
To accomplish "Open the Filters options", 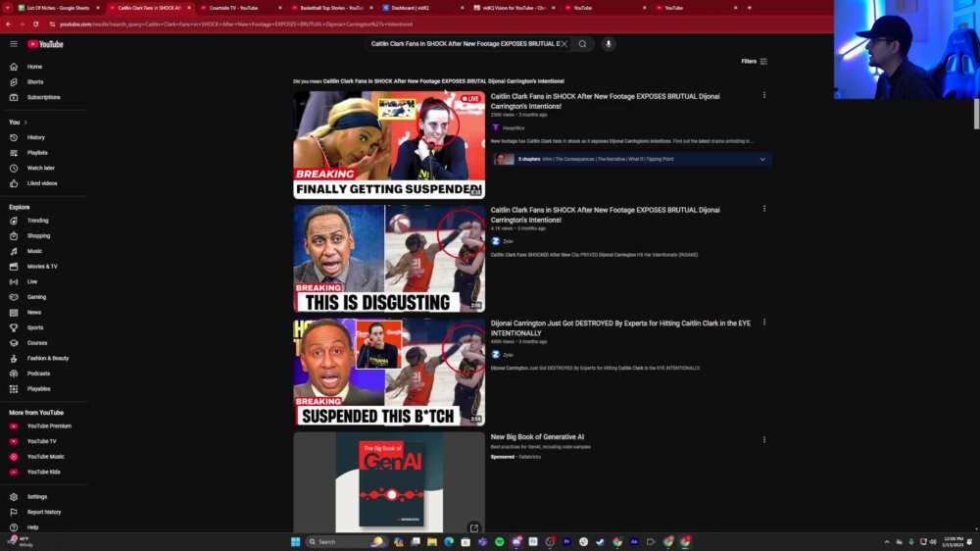I will pyautogui.click(x=755, y=62).
